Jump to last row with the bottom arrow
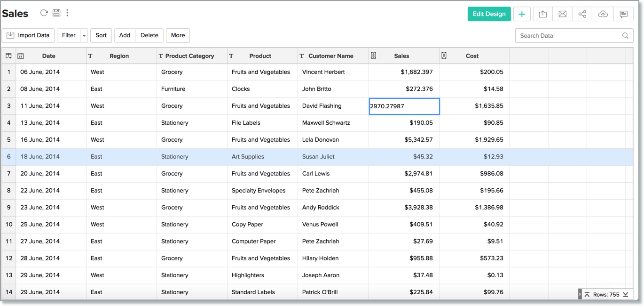The height and width of the screenshot is (306, 644). tap(626, 295)
